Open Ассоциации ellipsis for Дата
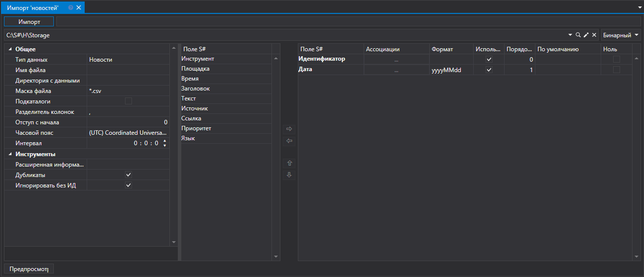This screenshot has height=277, width=644. (x=396, y=71)
